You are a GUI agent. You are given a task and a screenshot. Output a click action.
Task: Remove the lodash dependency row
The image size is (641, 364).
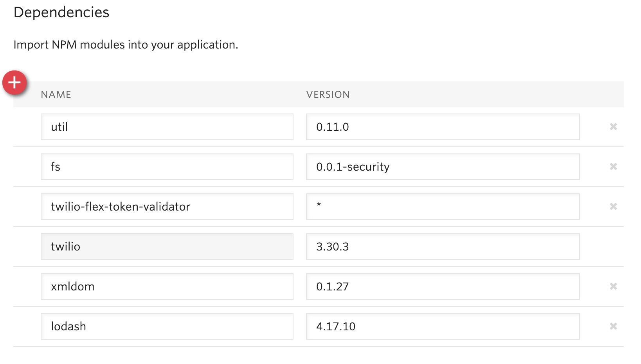coord(613,326)
